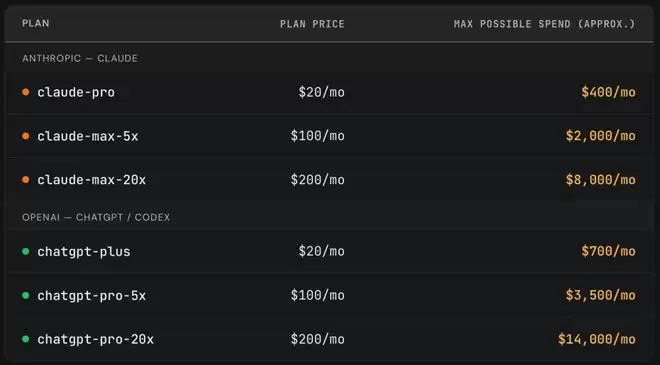This screenshot has height=365, width=660.
Task: Select the PLAN PRICE column header
Action: [312, 24]
